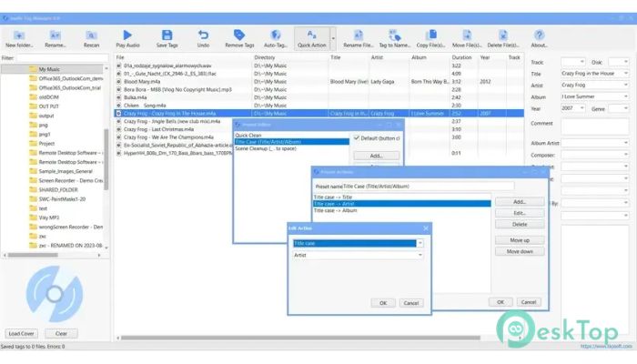Select the Bora Bora - MBB mp3 file row
Screen dimensions: 637x364
(318, 89)
